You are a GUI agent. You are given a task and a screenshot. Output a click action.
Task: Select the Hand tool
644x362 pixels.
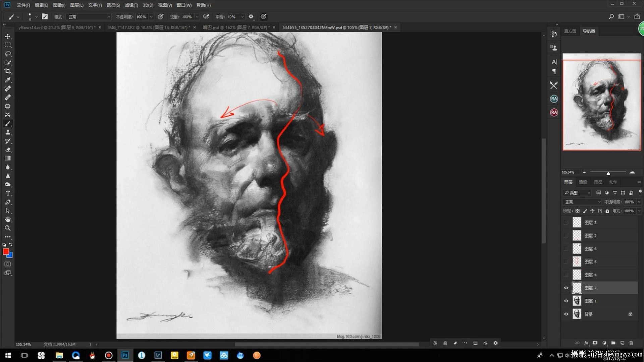8,220
